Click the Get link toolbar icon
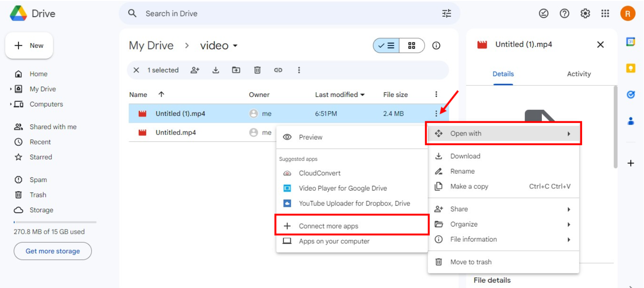Screen dimensions: 644x288 (x=278, y=70)
